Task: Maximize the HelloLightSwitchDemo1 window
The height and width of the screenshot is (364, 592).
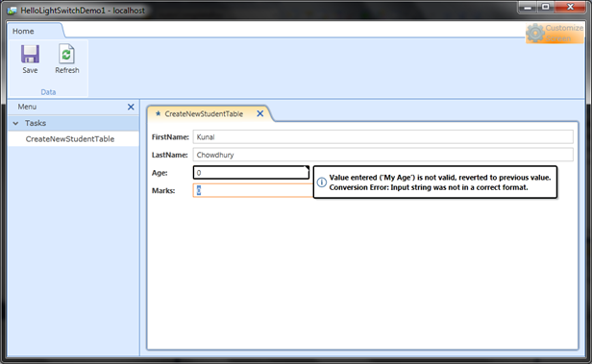Action: [x=546, y=7]
